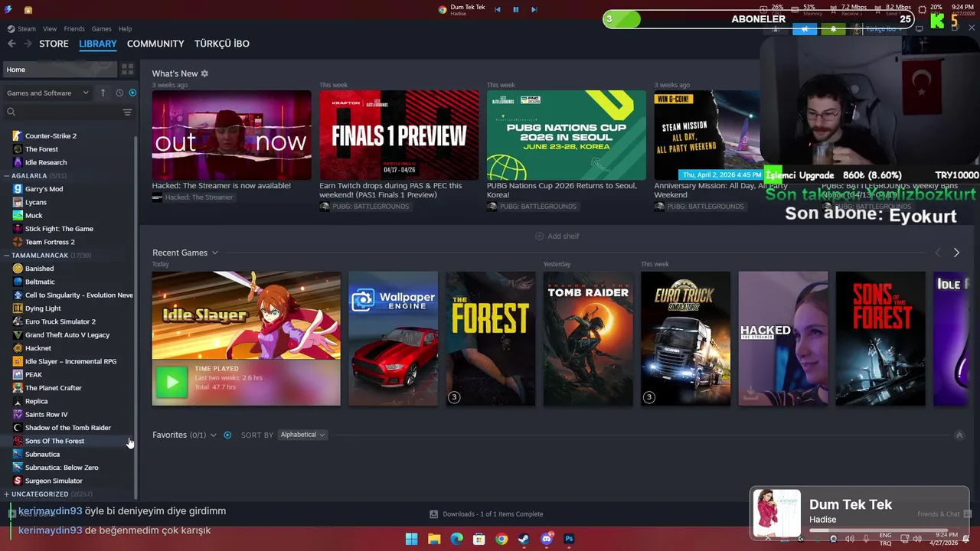Select Muck in the game list

pyautogui.click(x=34, y=216)
